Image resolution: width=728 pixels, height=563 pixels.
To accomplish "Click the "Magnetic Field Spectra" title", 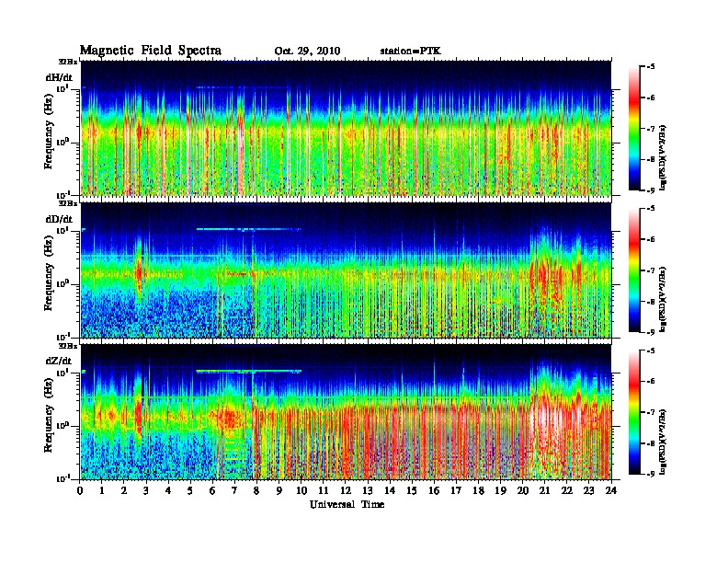I will pos(151,51).
